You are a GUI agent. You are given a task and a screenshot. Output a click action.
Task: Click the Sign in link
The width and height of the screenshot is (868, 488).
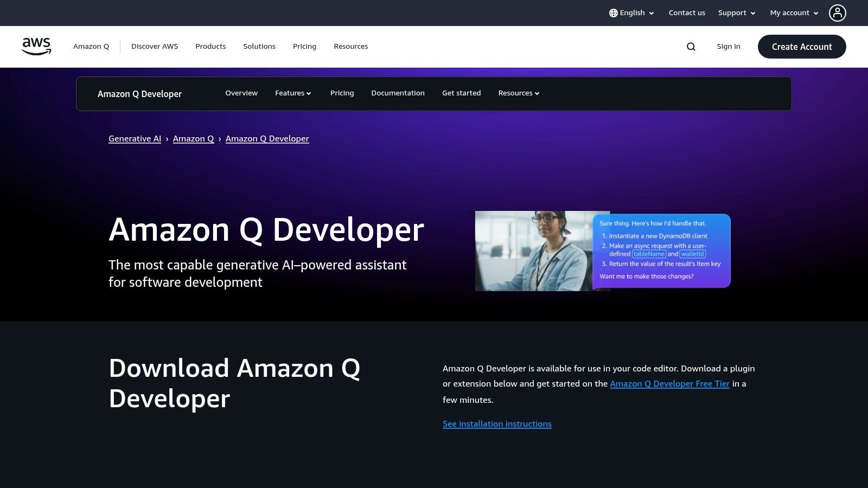coord(729,47)
